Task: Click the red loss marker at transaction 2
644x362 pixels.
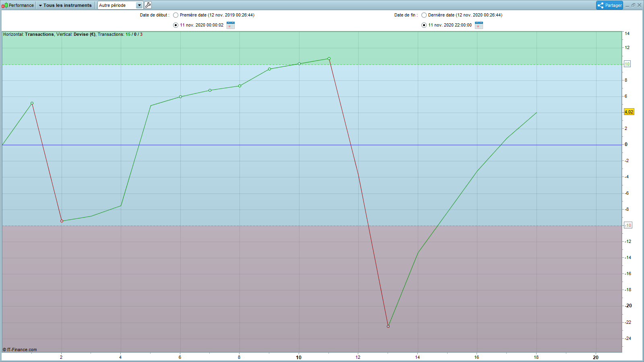Action: pyautogui.click(x=62, y=221)
